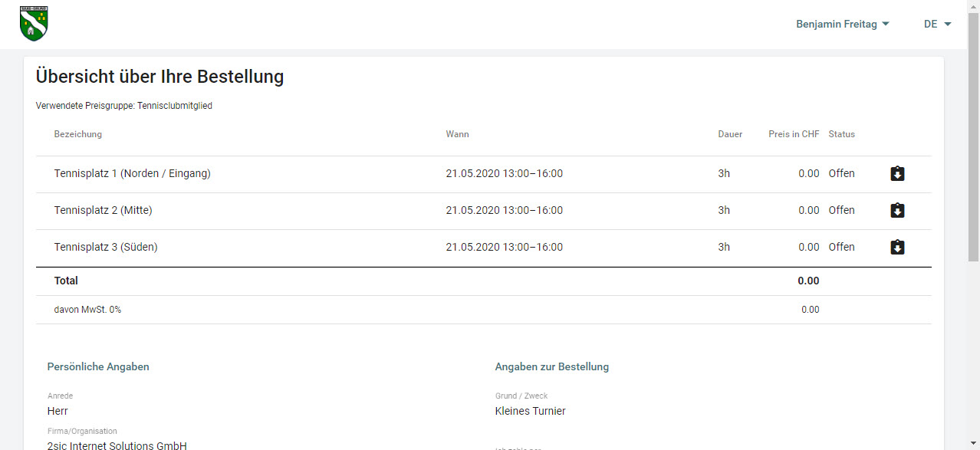Open the Benjamin Freitag user menu
This screenshot has width=980, height=450.
click(842, 25)
